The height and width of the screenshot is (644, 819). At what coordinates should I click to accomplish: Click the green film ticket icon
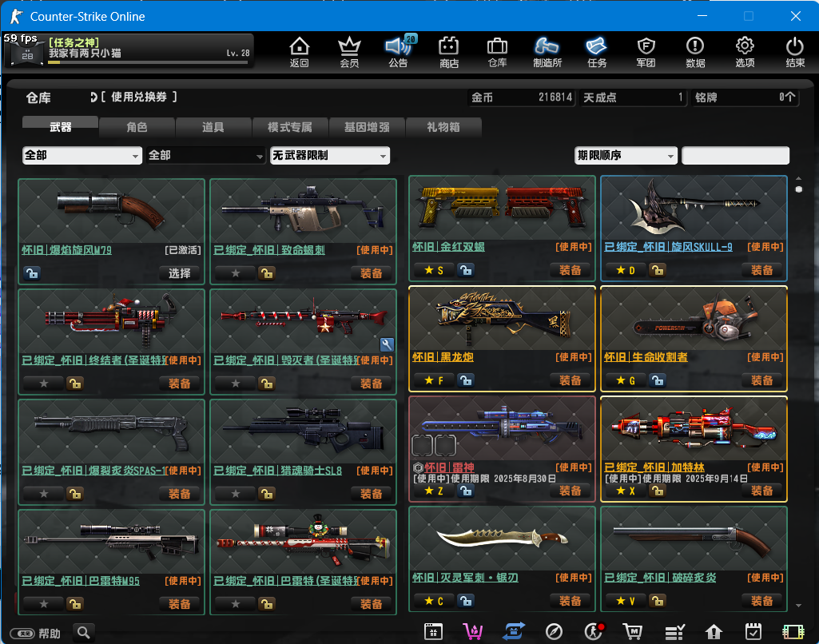793,632
